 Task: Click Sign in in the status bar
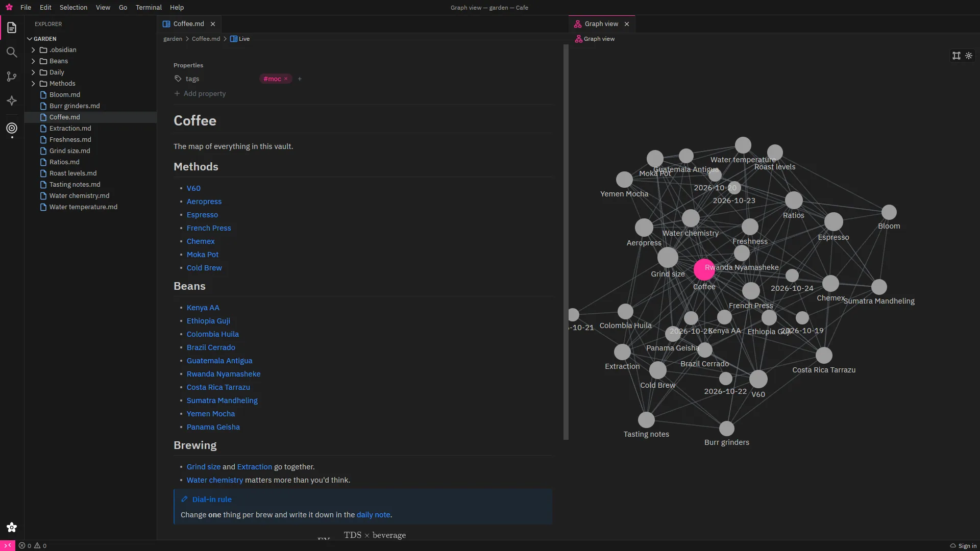(x=963, y=545)
